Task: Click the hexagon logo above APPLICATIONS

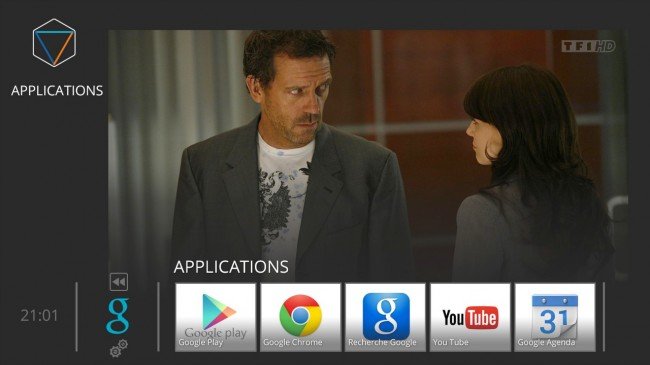Action: [54, 43]
